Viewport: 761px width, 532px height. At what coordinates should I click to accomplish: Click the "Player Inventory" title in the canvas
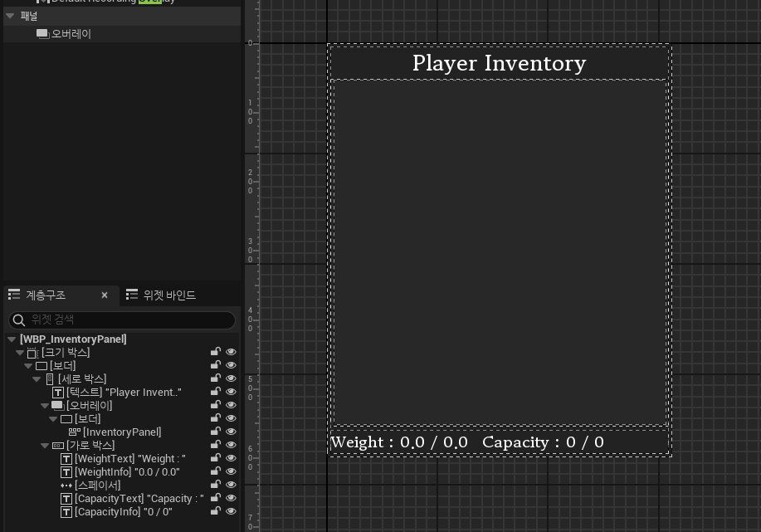pos(500,63)
